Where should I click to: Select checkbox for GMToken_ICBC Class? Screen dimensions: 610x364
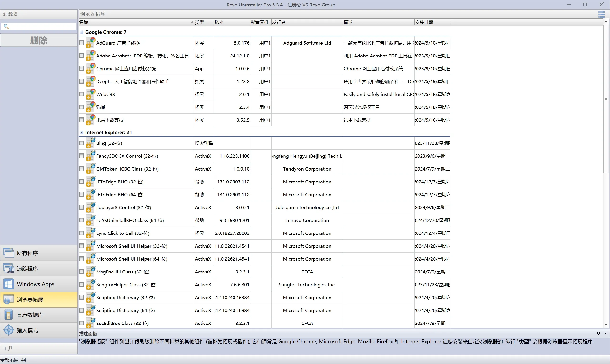(81, 169)
